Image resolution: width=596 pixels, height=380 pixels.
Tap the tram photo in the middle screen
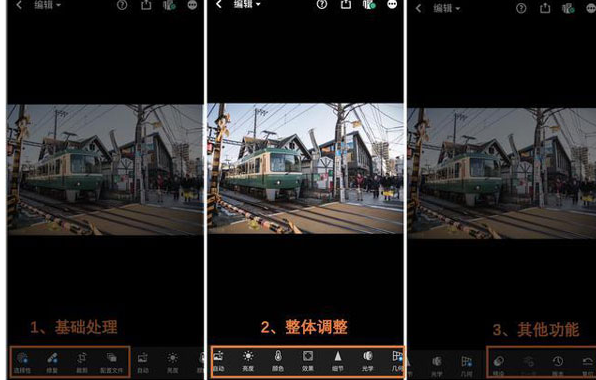coord(305,168)
